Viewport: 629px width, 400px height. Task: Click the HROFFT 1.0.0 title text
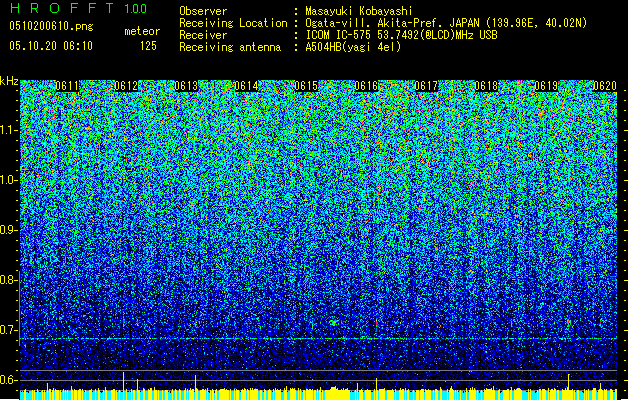[x=78, y=8]
